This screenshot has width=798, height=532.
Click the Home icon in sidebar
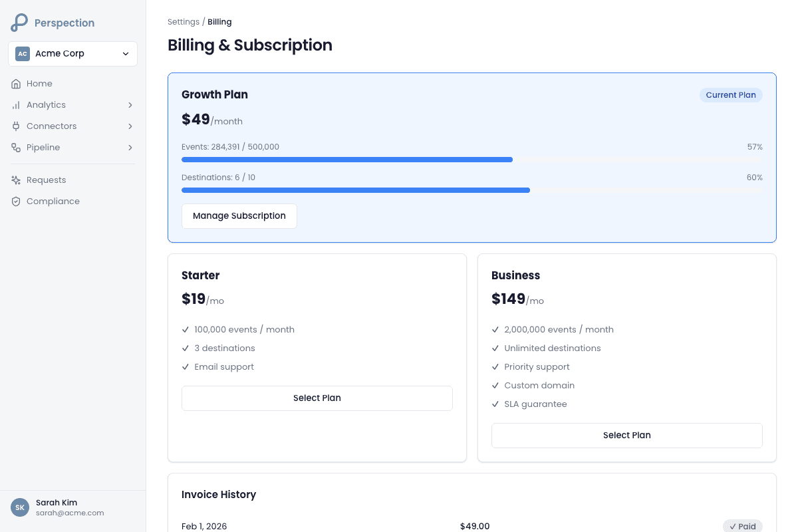point(16,84)
